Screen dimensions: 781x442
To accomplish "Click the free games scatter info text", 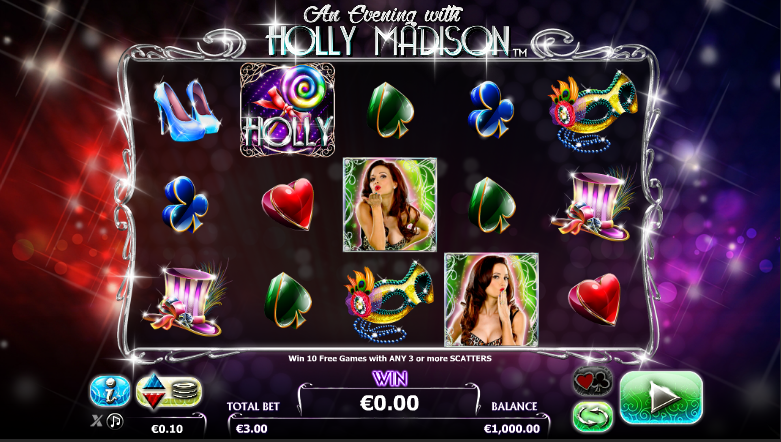I will pyautogui.click(x=390, y=358).
